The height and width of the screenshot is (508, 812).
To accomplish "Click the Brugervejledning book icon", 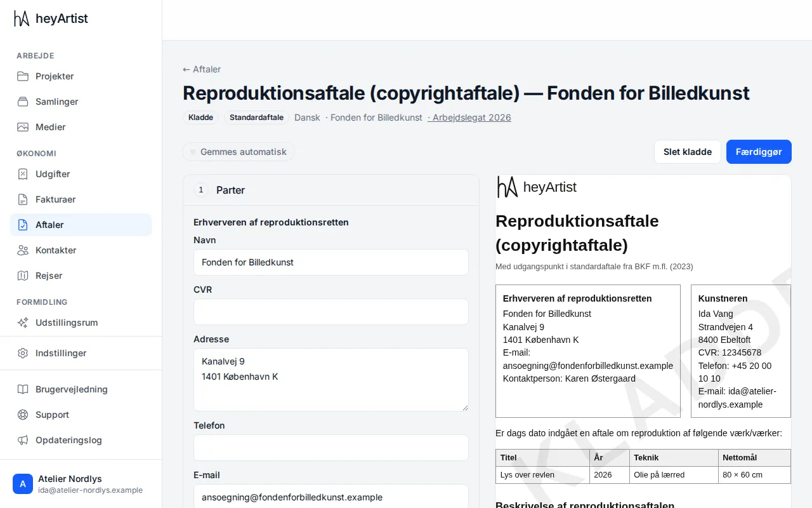I will coord(23,389).
